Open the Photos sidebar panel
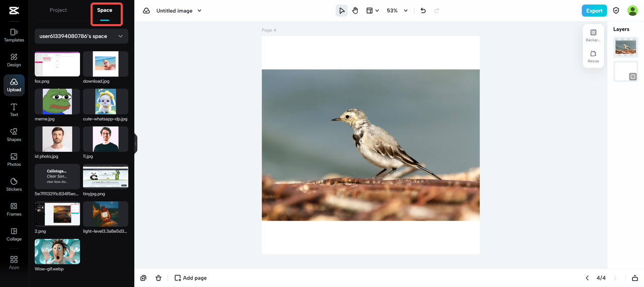This screenshot has height=287, width=644. [x=14, y=159]
